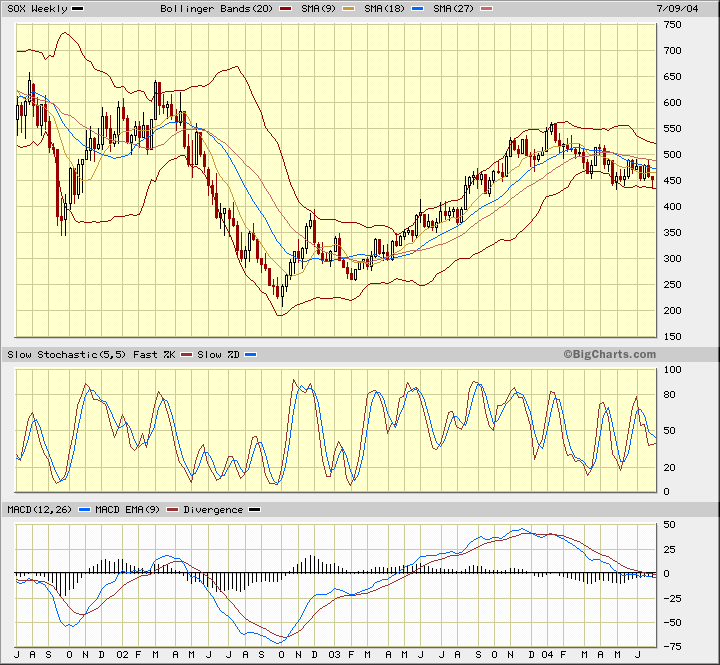Image resolution: width=720 pixels, height=665 pixels.
Task: Click the black Divergence legend swatch
Action: [254, 510]
